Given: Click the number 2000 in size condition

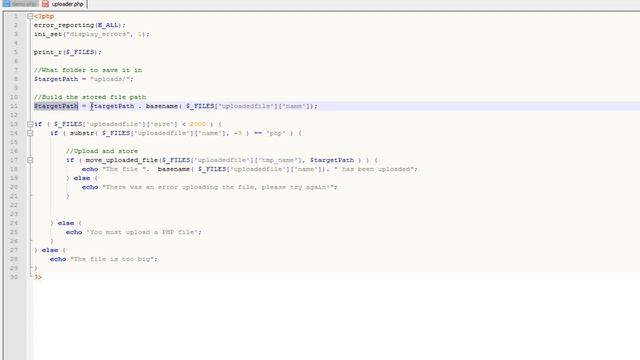Looking at the screenshot, I should pyautogui.click(x=198, y=124).
